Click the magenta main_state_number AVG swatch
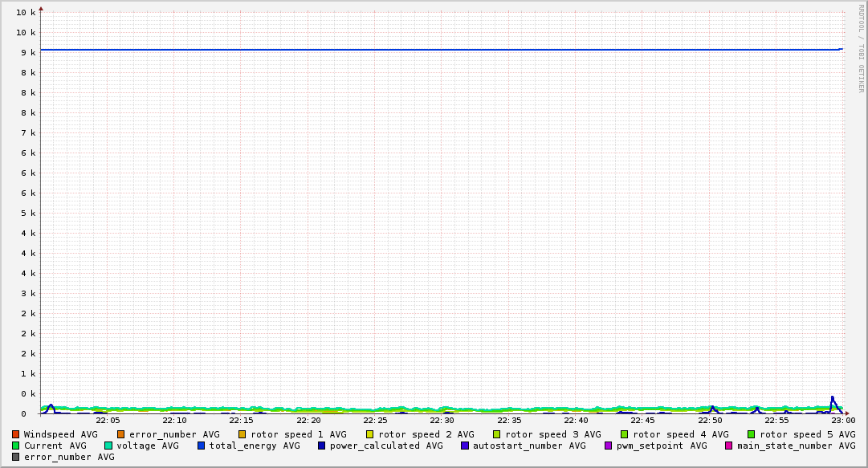The width and height of the screenshot is (868, 468). point(729,446)
